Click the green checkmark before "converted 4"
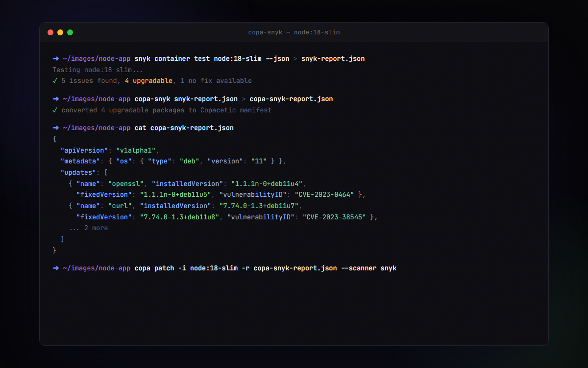This screenshot has height=368, width=588. coord(55,110)
